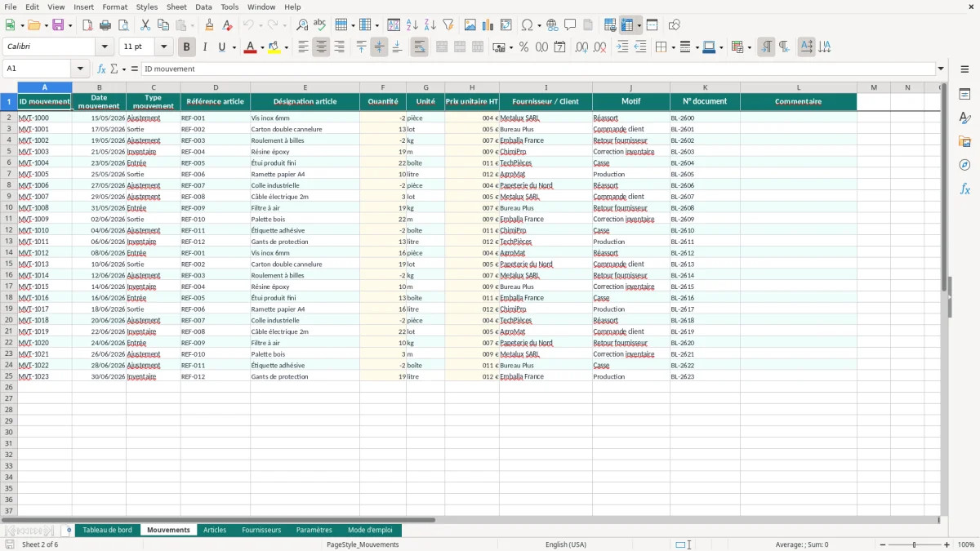
Task: Click Add Decimal Place icon
Action: pos(581,47)
